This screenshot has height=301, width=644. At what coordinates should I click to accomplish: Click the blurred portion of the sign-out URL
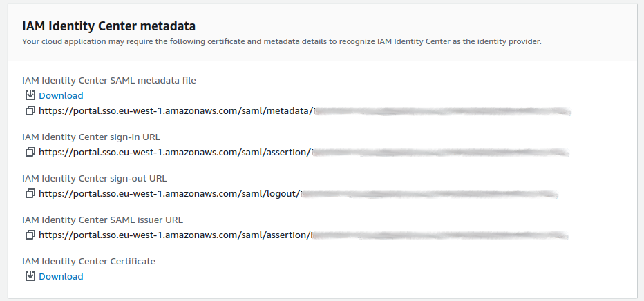[x=428, y=193]
